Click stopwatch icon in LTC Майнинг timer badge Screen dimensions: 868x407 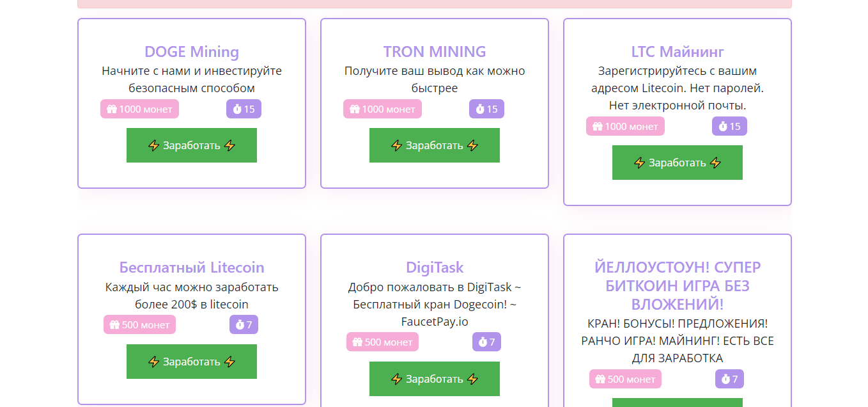pyautogui.click(x=723, y=127)
